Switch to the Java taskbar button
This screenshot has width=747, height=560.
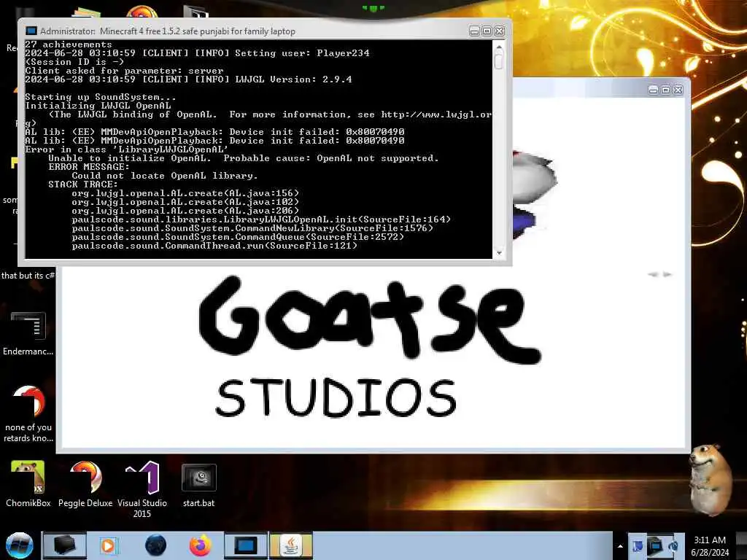tap(291, 545)
